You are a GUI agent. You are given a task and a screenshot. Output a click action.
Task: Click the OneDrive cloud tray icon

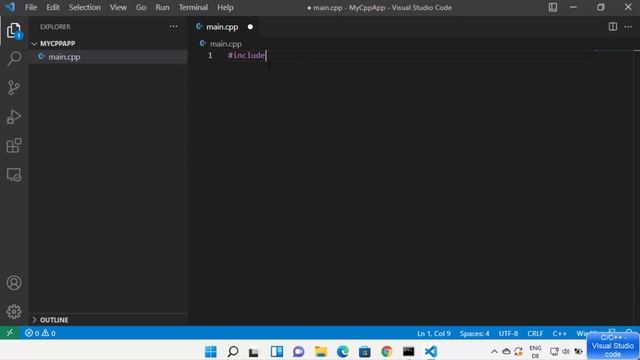(506, 351)
